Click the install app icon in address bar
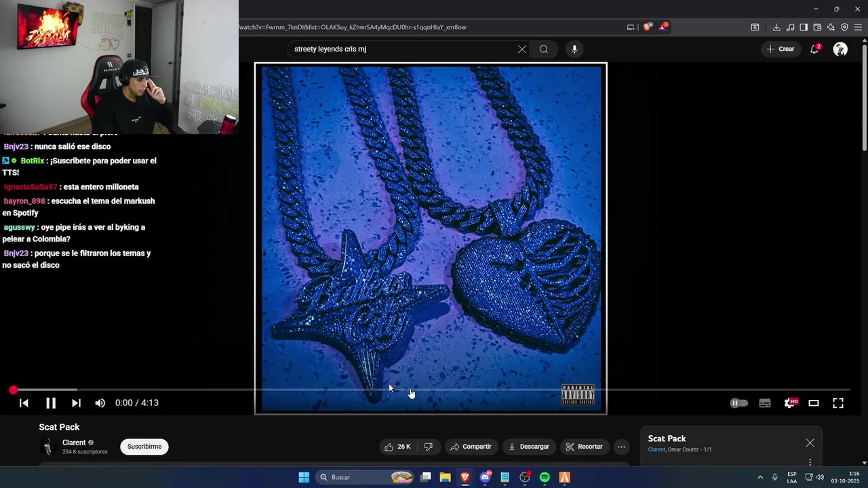The width and height of the screenshot is (868, 488). (631, 27)
